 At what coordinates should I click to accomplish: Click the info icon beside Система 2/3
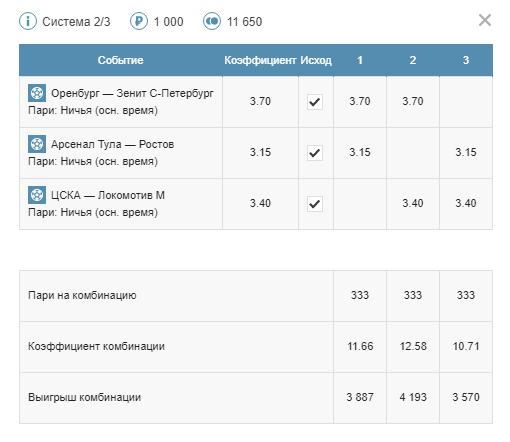coord(28,21)
